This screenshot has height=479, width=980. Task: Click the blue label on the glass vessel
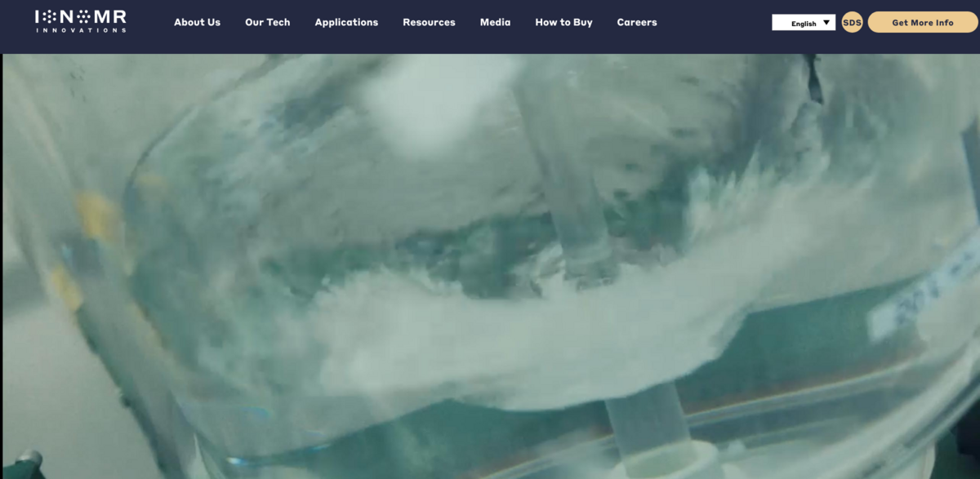click(915, 302)
